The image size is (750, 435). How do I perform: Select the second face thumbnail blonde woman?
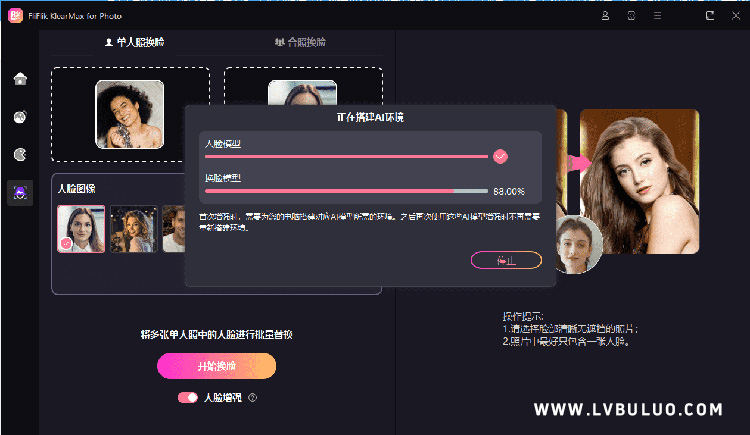coord(134,229)
